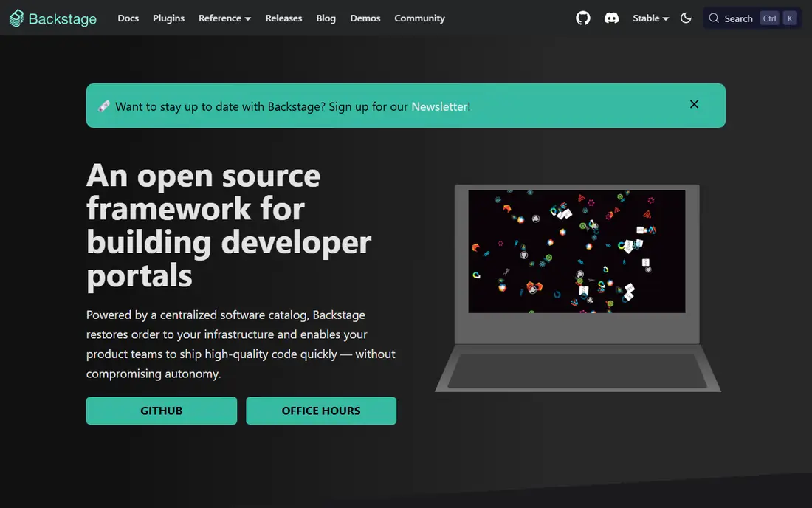Open the Plugins page
Screen dimensions: 812x508
(168, 18)
